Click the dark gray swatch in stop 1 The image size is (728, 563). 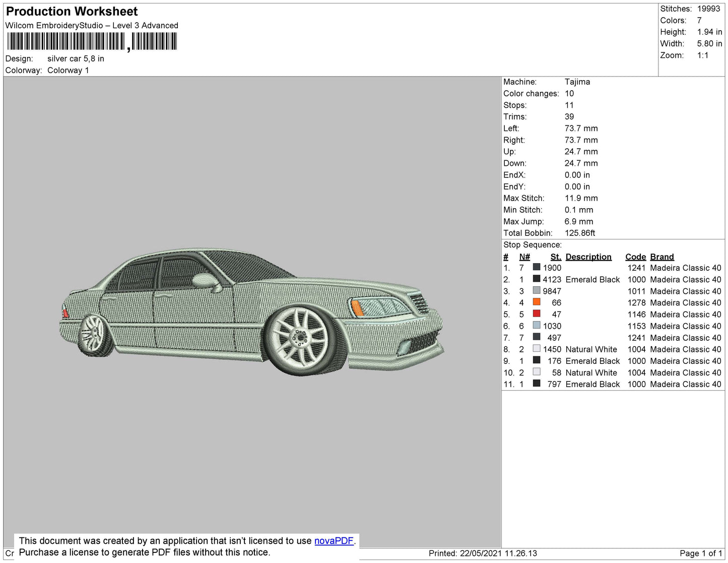click(x=537, y=267)
